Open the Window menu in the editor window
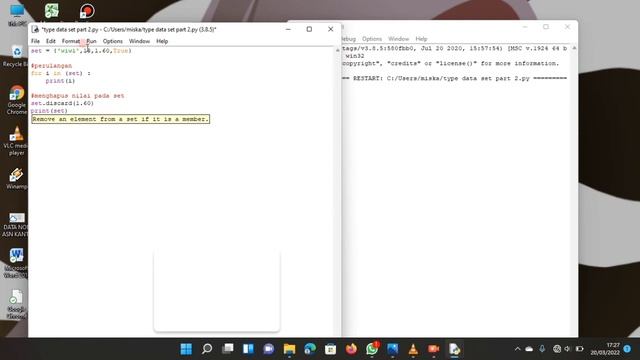 (x=139, y=41)
